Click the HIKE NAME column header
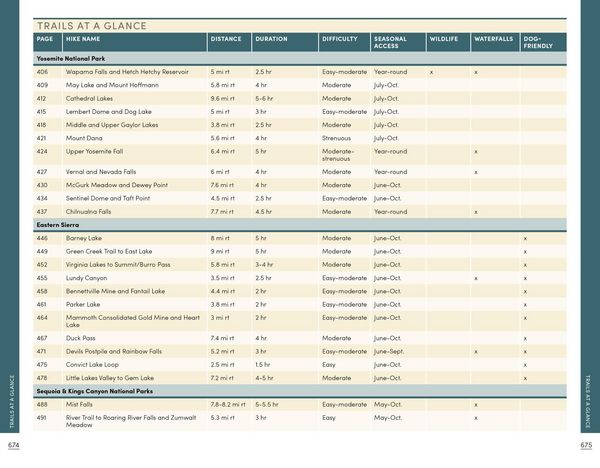The width and height of the screenshot is (600, 468). (x=83, y=39)
